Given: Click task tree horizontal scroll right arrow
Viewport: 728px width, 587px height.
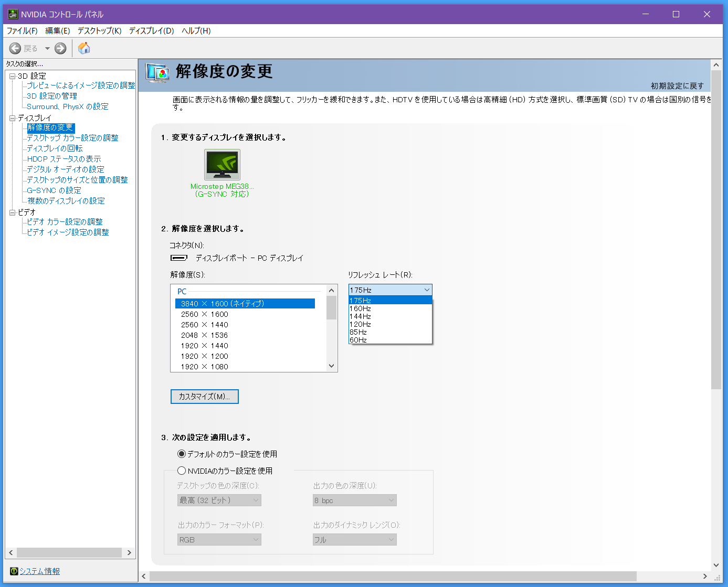Looking at the screenshot, I should pyautogui.click(x=129, y=553).
